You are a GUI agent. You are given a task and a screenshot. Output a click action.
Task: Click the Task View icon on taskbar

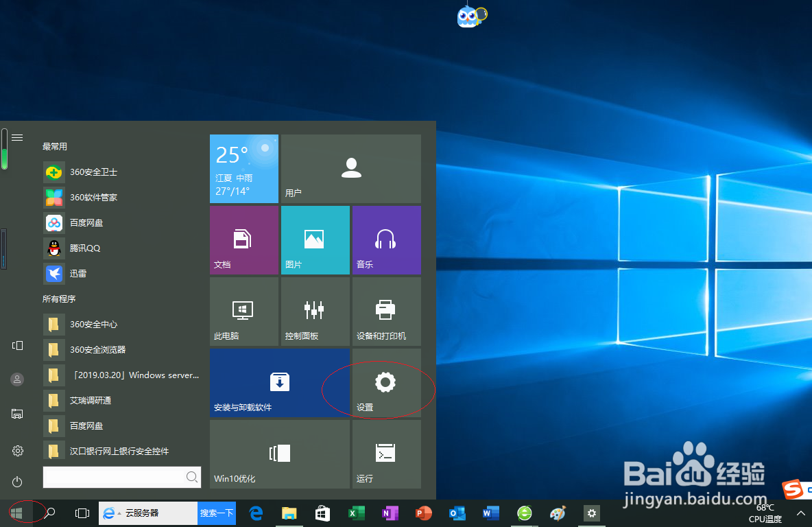tap(82, 513)
